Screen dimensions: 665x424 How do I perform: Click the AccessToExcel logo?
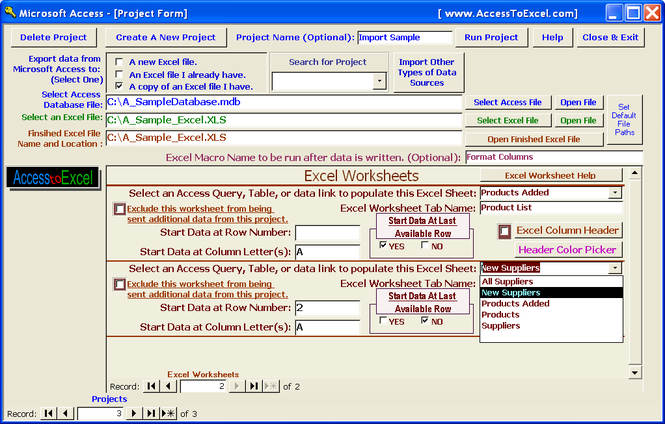[53, 178]
